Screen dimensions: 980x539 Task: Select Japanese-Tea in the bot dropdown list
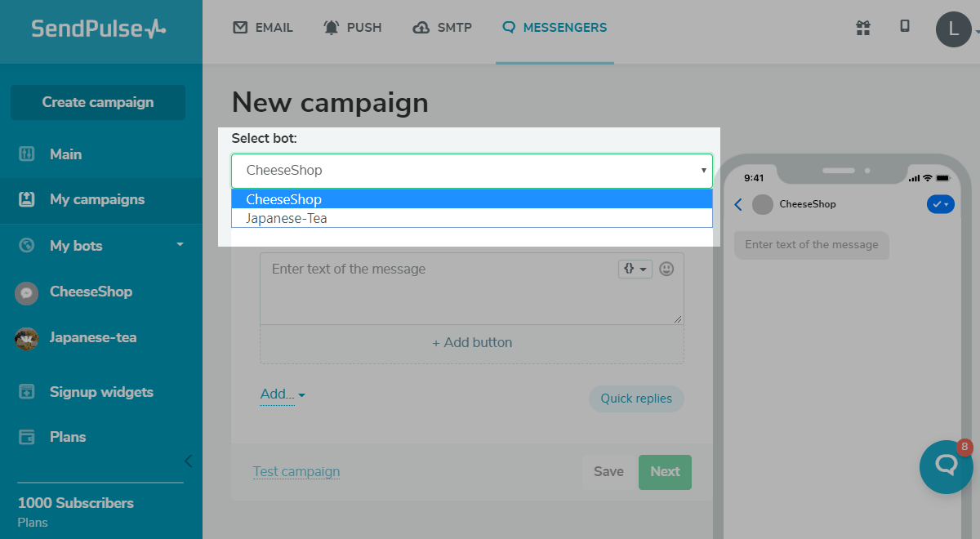pyautogui.click(x=284, y=218)
